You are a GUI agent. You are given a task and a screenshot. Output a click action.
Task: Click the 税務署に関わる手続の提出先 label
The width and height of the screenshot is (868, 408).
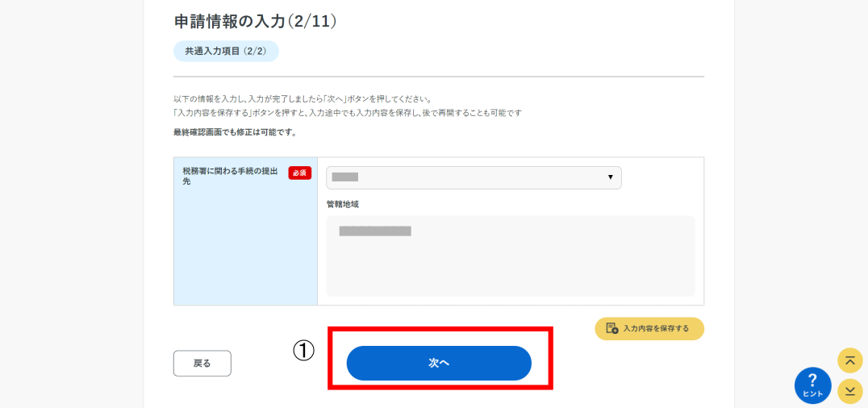tap(231, 176)
